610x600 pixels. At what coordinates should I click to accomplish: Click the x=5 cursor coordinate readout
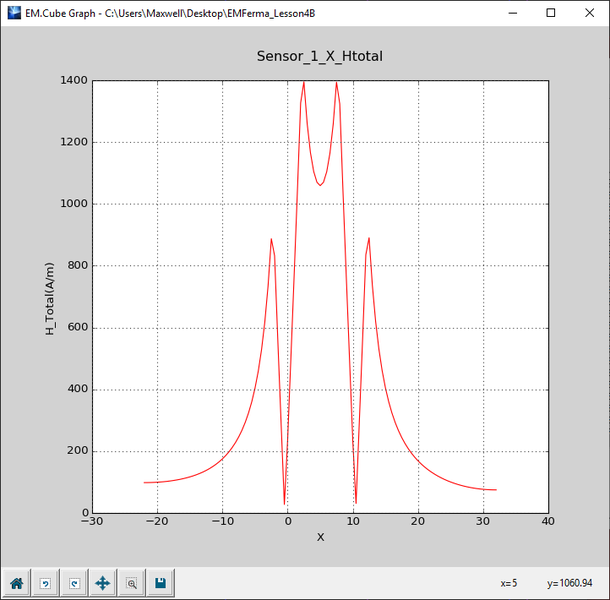pyautogui.click(x=508, y=583)
